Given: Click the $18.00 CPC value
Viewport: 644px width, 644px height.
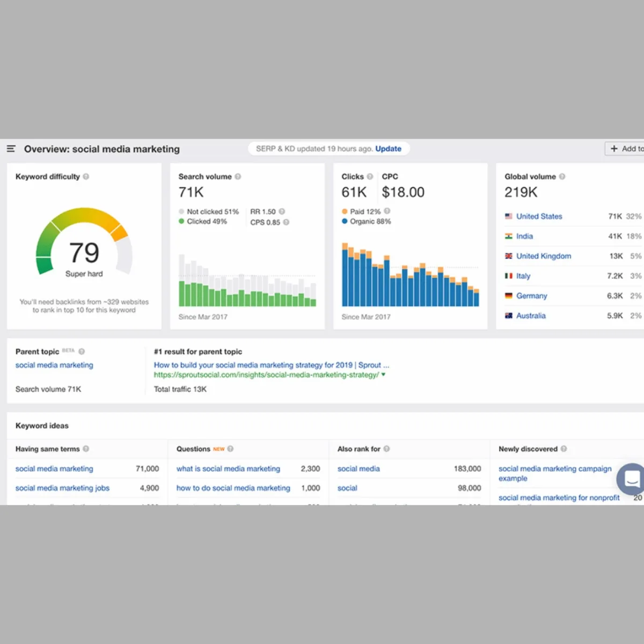Looking at the screenshot, I should (x=403, y=192).
